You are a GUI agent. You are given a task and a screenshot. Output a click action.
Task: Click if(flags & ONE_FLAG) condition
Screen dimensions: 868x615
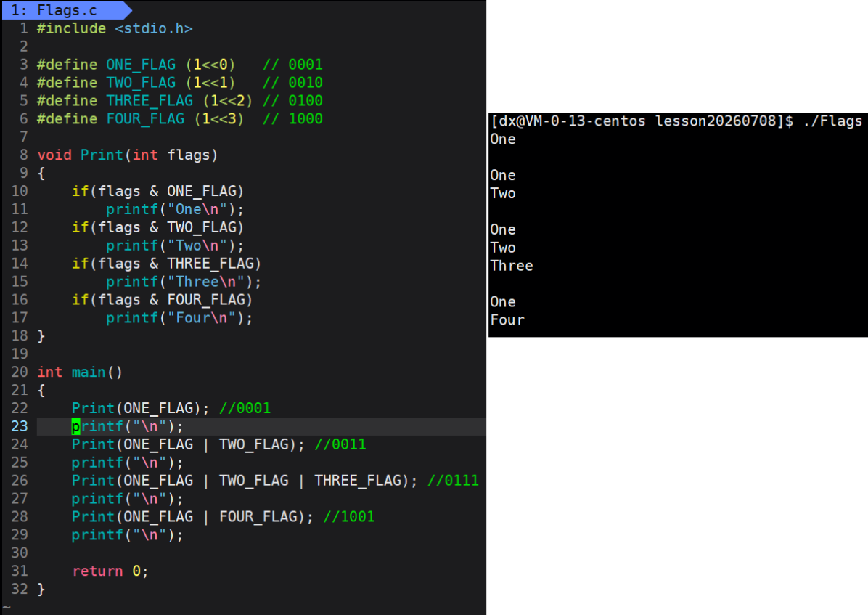click(x=157, y=191)
